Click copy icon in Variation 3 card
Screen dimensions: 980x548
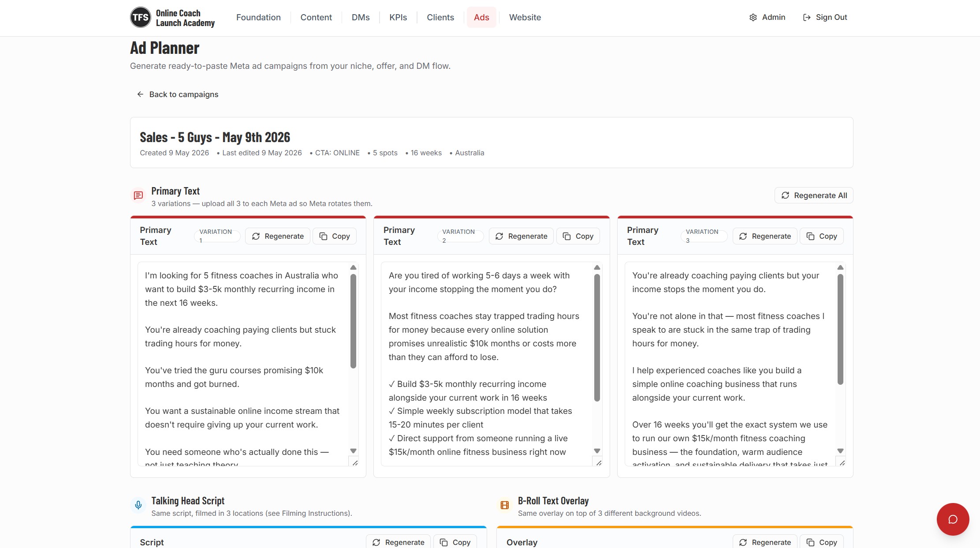[810, 236]
